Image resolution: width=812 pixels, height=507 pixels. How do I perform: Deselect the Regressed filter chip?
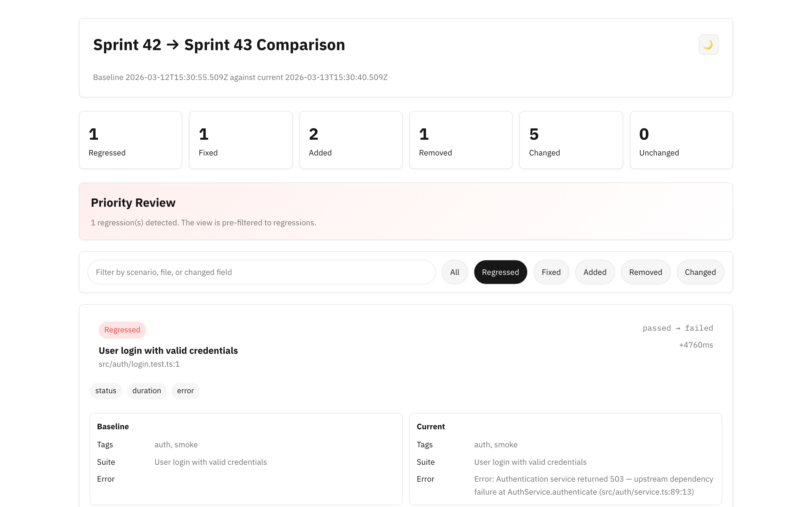point(500,272)
